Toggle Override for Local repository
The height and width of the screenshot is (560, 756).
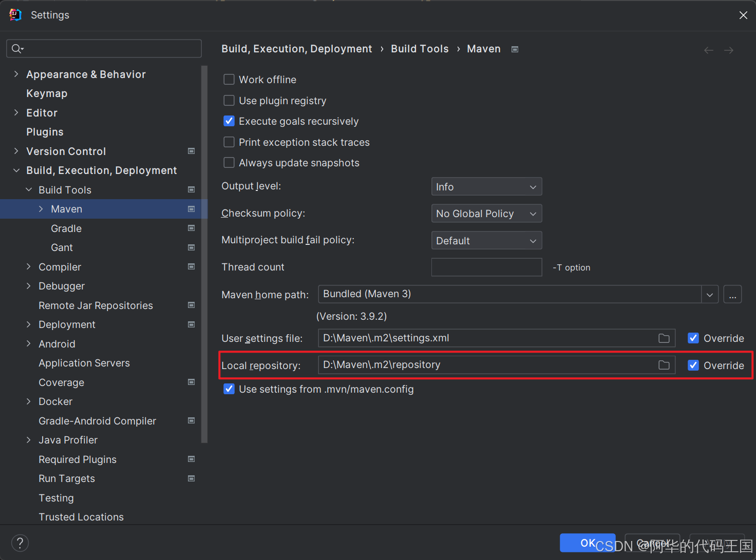pyautogui.click(x=693, y=365)
